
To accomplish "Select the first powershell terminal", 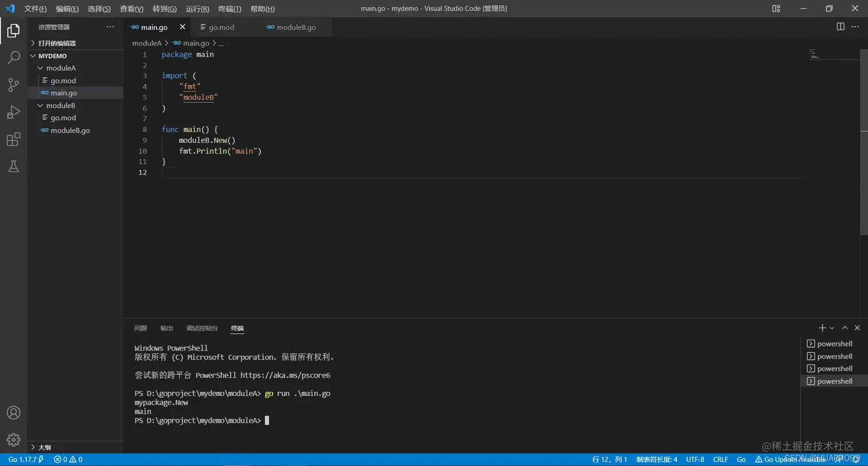I will (x=834, y=344).
